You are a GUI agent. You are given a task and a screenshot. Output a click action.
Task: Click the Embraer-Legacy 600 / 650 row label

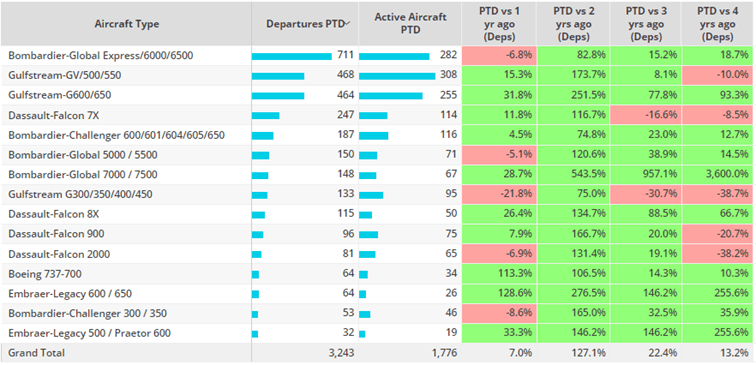click(x=70, y=294)
